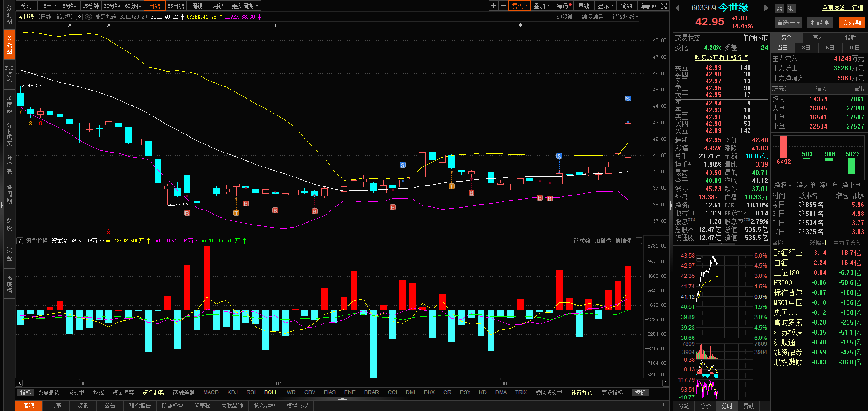Go to previous stock arrow

coord(678,8)
